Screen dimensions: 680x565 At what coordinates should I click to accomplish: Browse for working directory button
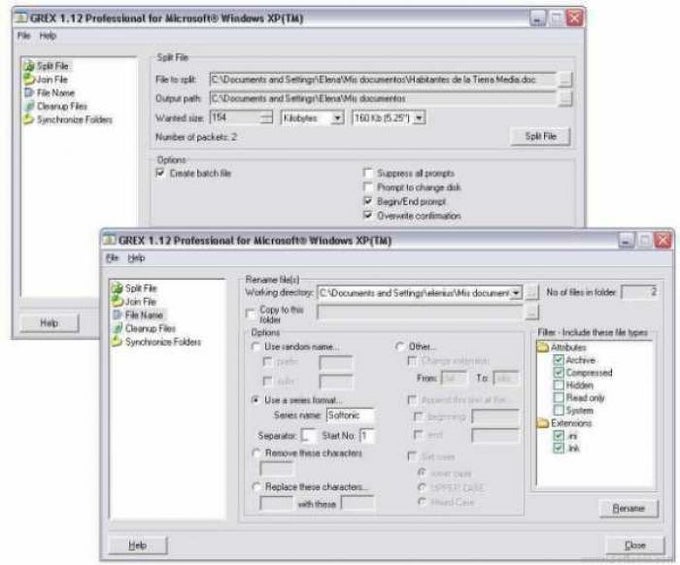532,293
